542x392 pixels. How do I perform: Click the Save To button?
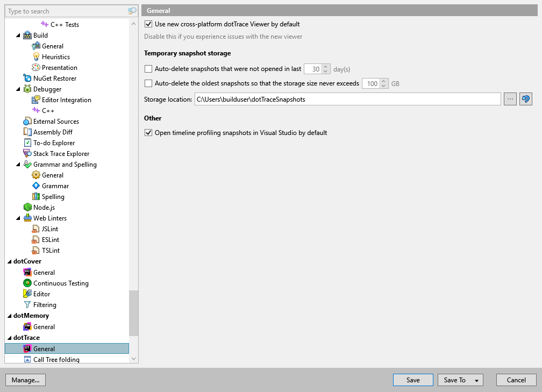pos(454,380)
